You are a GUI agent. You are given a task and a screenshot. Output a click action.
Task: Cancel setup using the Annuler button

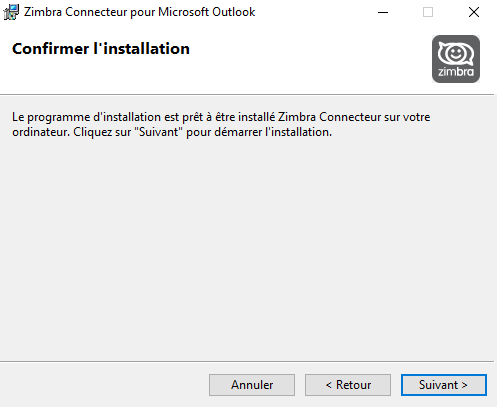(252, 385)
